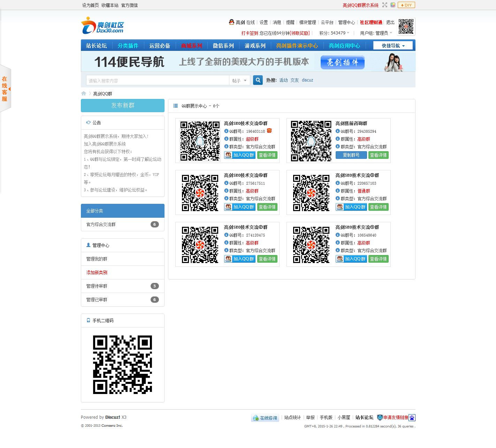Click the gift badge icon after 196403110
The image size is (496, 448).
click(x=269, y=131)
